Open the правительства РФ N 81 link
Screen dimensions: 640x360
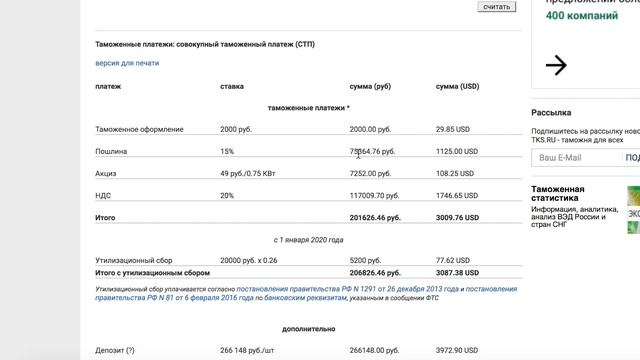click(174, 298)
